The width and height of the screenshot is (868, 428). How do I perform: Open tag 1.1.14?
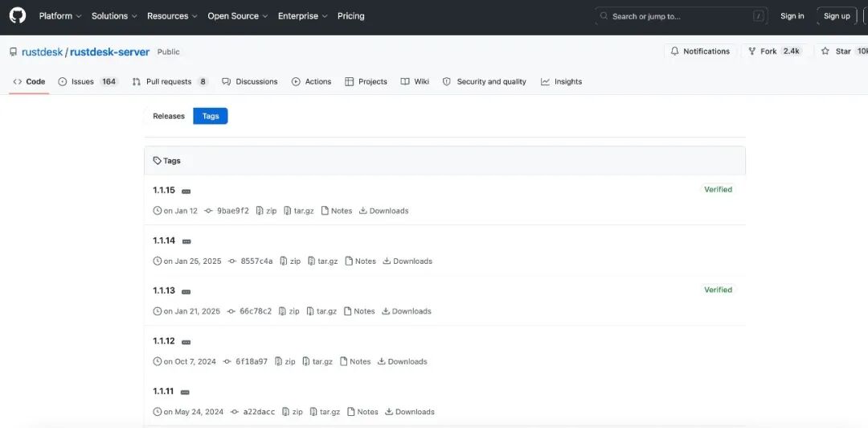tap(164, 241)
